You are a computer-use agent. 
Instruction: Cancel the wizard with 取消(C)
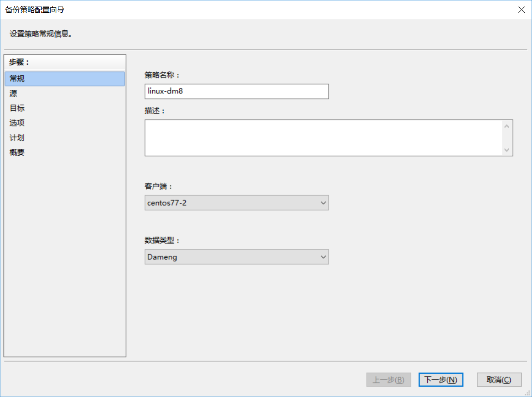tap(499, 380)
